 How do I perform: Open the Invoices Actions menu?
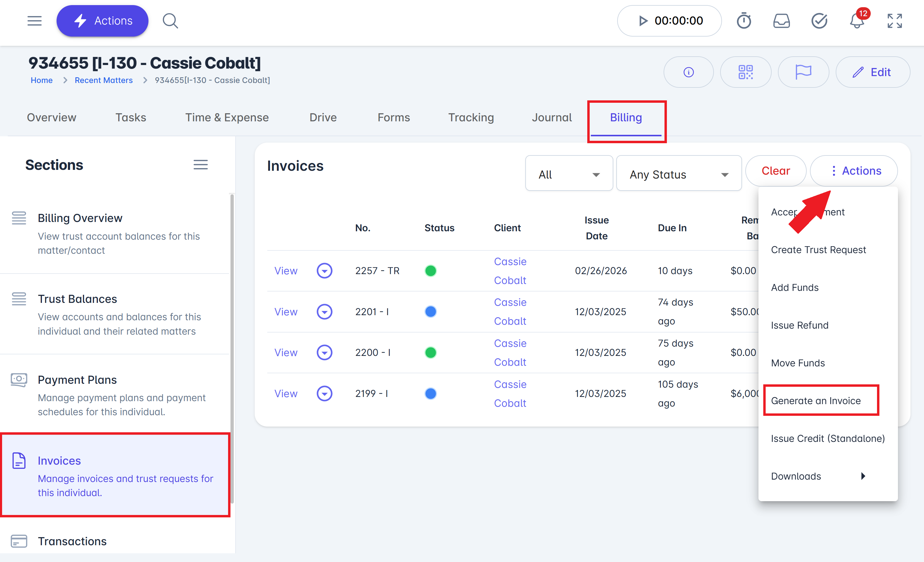tap(854, 171)
